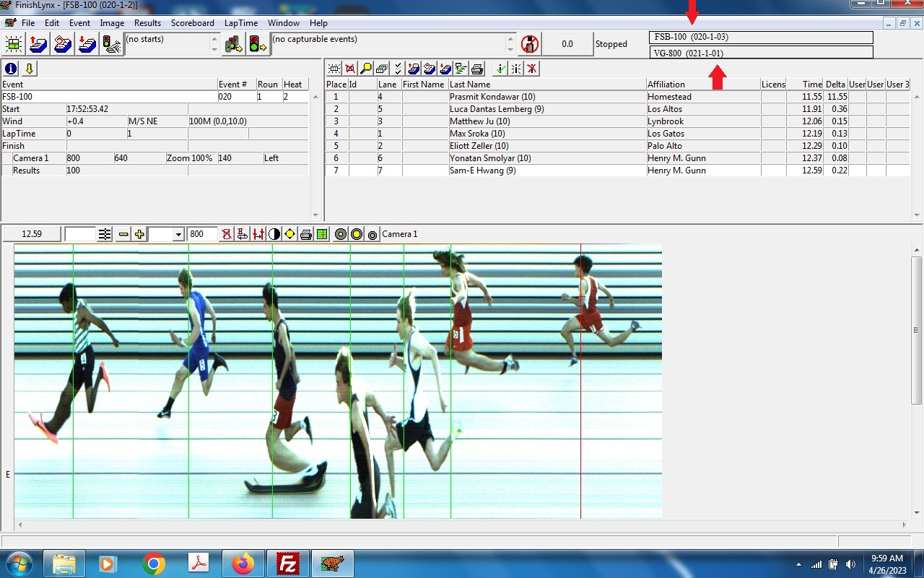924x578 pixels.
Task: Click the green check mark results icon
Action: (x=500, y=69)
